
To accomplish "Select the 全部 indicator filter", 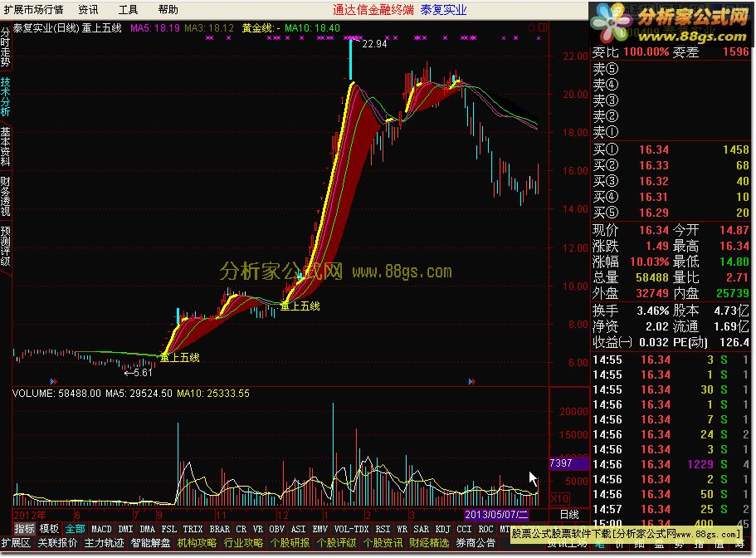I will coord(76,529).
